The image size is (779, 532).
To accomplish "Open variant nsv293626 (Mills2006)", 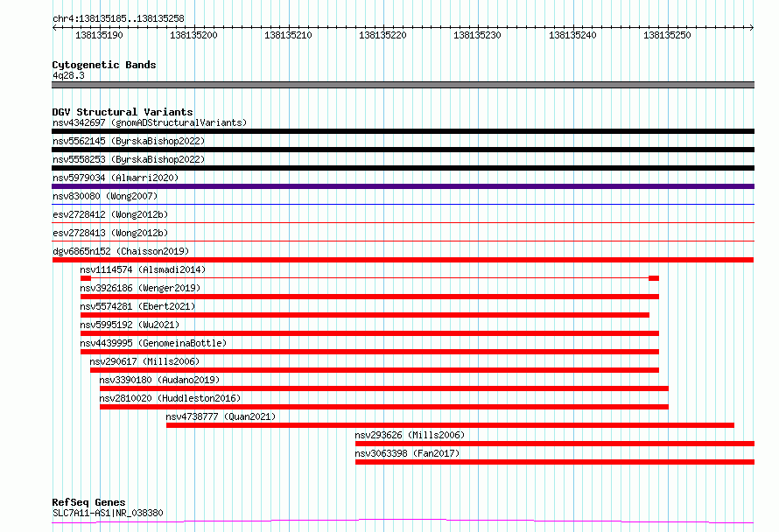I will [410, 435].
